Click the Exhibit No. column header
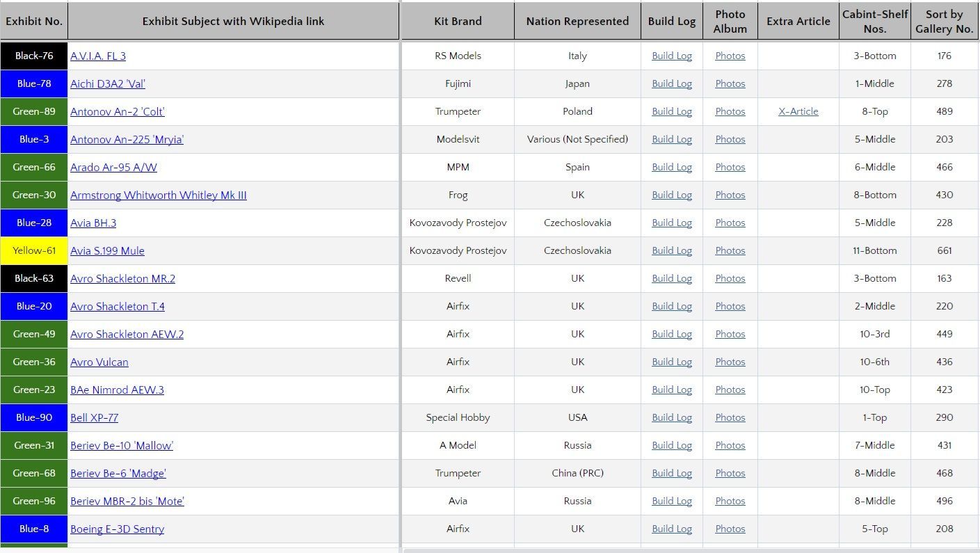The height and width of the screenshot is (553, 980). pyautogui.click(x=34, y=21)
